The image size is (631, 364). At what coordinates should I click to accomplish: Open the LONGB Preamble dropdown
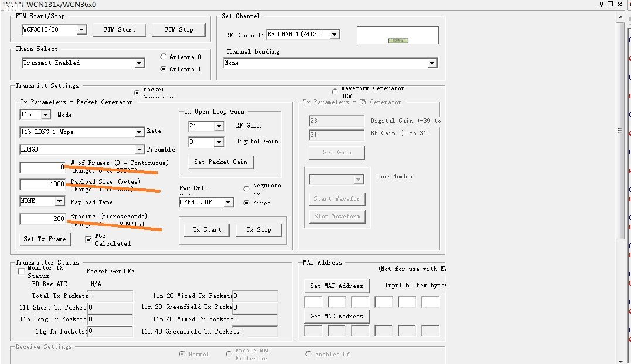(139, 149)
